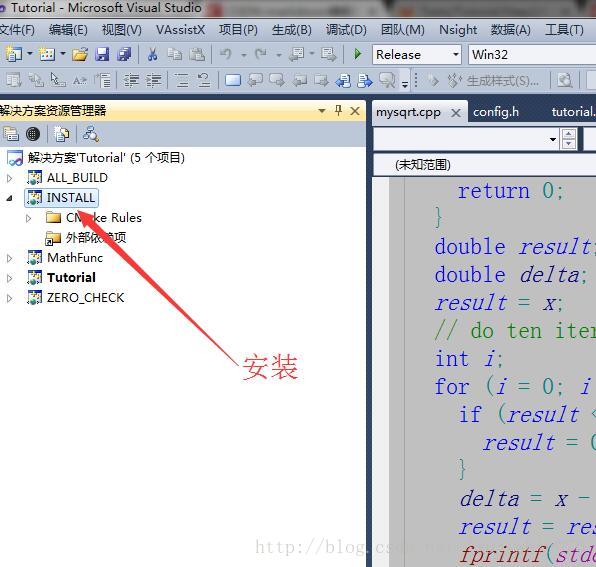Expand the Tutorial project node
This screenshot has height=567, width=596.
10,278
